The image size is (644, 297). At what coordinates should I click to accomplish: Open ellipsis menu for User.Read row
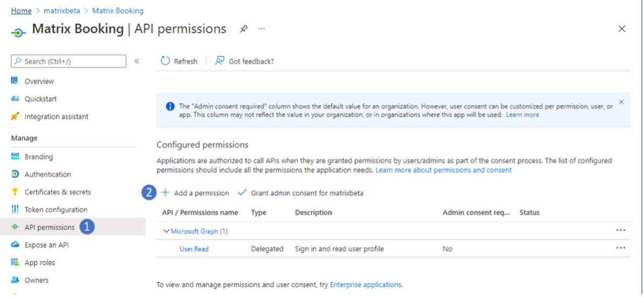click(x=621, y=248)
